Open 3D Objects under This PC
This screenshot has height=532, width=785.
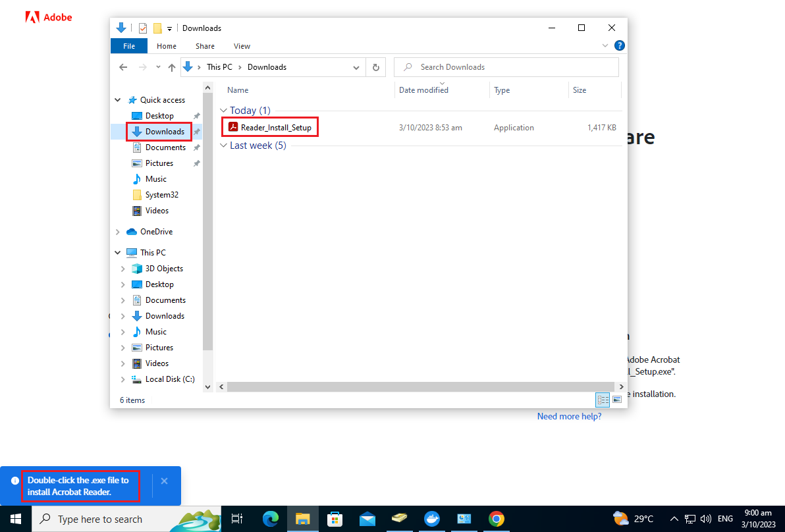(x=163, y=268)
